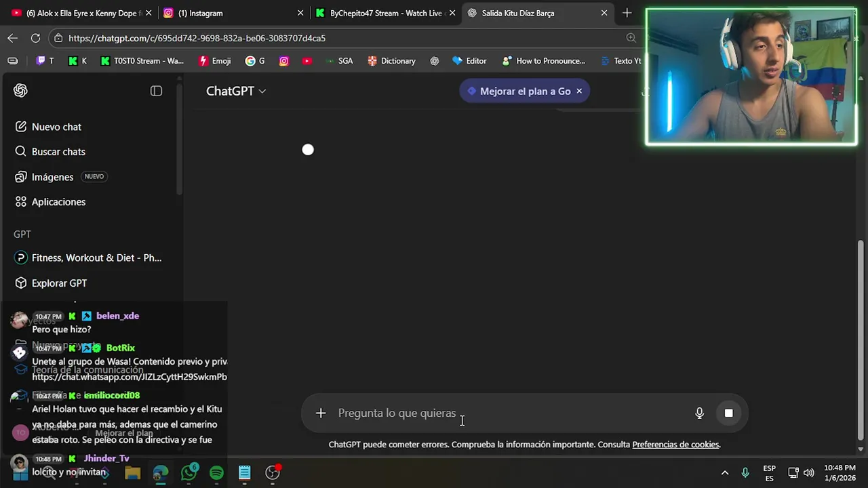868x488 pixels.
Task: Activate microphone dictation in prompt box
Action: (x=700, y=413)
